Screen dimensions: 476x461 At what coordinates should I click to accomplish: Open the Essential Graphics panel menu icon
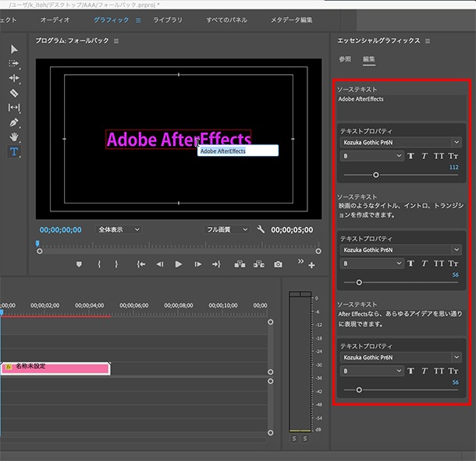coord(428,41)
